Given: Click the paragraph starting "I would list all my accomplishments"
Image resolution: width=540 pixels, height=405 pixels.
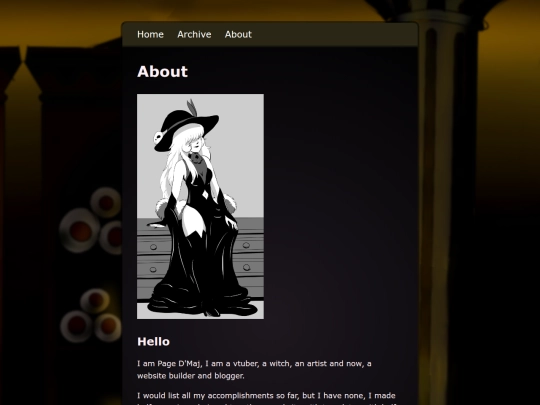Looking at the screenshot, I should 267,398.
